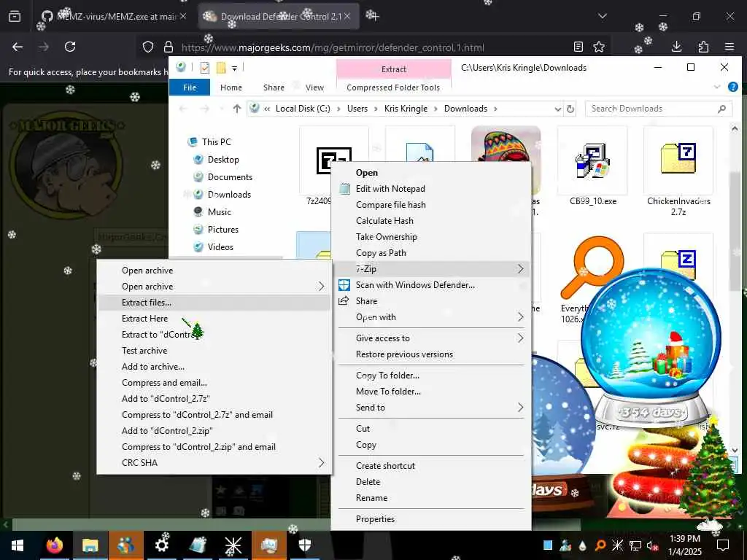
Task: Customize Quick Access Toolbar dropdown arrow
Action: (x=234, y=68)
